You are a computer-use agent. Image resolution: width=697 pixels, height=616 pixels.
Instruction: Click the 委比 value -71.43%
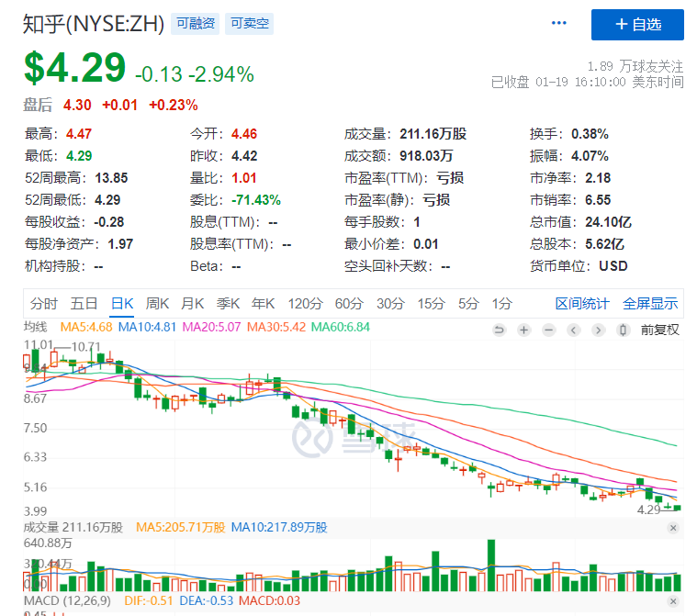click(x=256, y=200)
